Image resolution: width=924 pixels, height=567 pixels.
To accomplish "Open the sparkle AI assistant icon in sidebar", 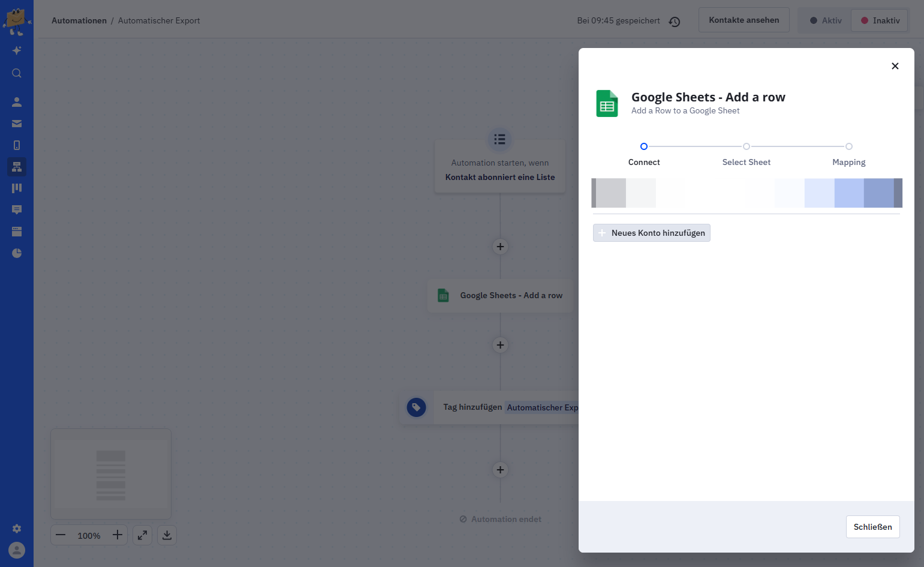I will coord(17,50).
